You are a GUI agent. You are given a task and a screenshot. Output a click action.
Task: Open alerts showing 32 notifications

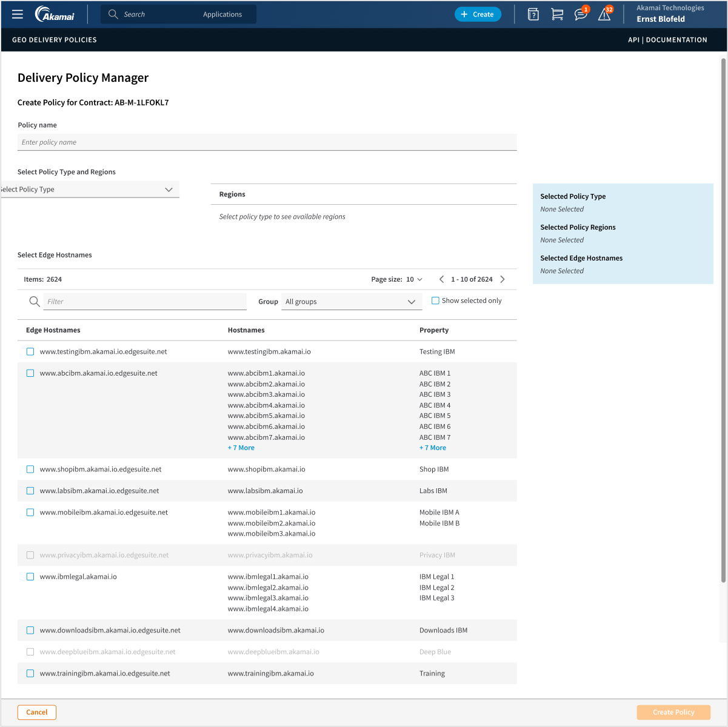pos(604,14)
